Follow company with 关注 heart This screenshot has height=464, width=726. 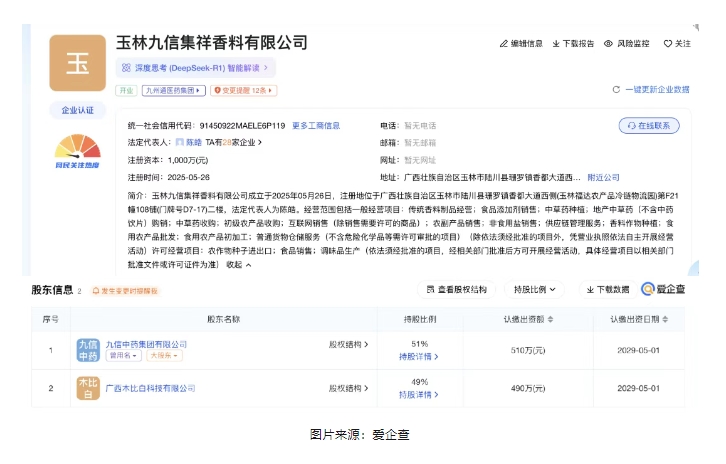point(677,44)
